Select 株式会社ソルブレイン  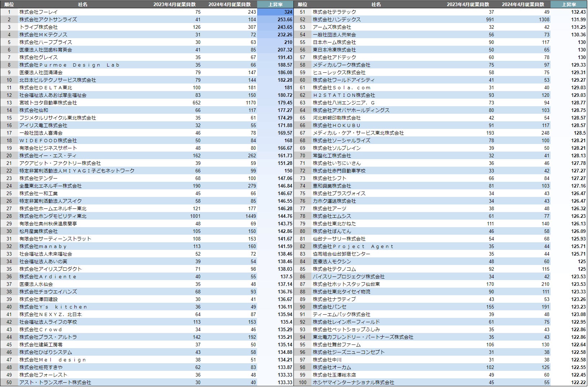(x=337, y=148)
